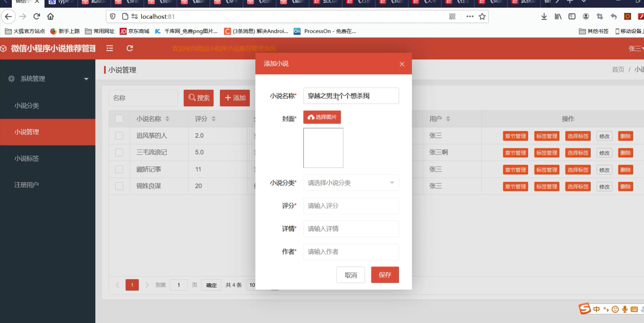Screen dimensions: 644x323
Task: Check the row for 藏娇记事
Action: [x=119, y=169]
